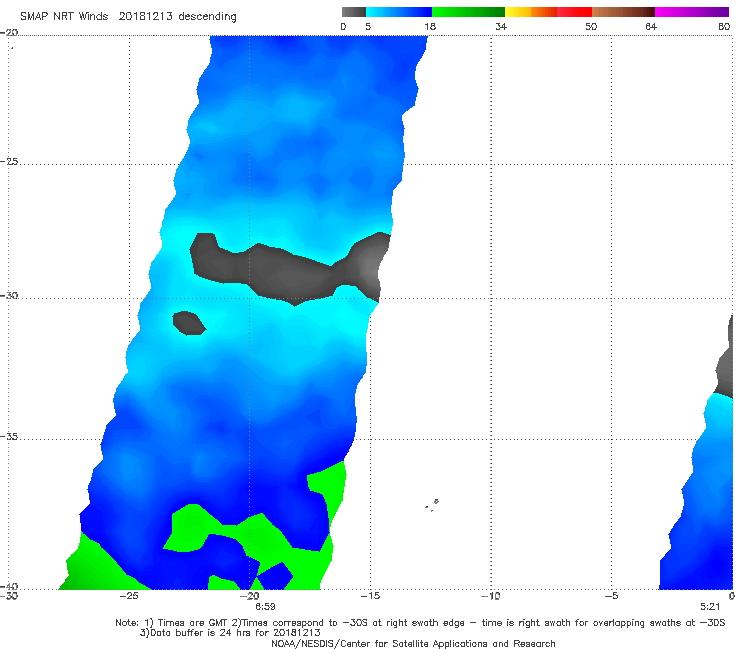Click the swath time label '5:21'
Image resolution: width=740 pixels, height=650 pixels.
click(710, 607)
